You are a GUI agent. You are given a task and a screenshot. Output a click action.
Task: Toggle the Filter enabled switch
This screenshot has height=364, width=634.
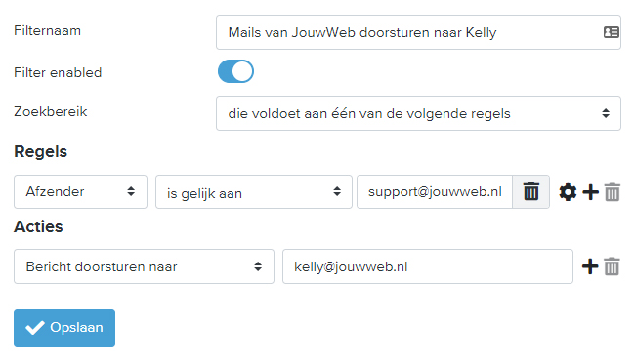235,71
